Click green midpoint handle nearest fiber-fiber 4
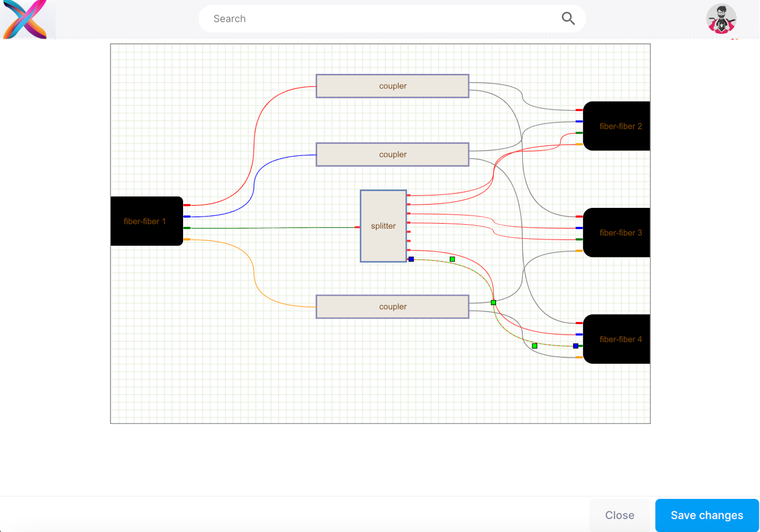Image resolution: width=760 pixels, height=532 pixels. point(535,346)
